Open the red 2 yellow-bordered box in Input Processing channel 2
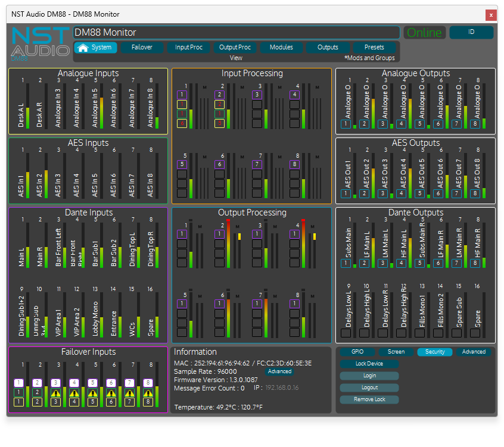The image size is (504, 447). (220, 104)
